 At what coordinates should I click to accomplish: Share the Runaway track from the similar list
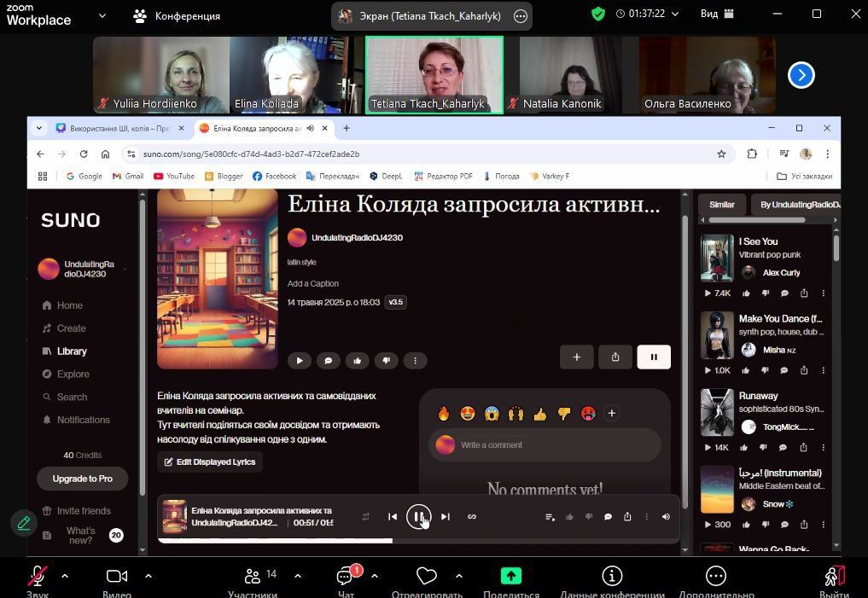pyautogui.click(x=803, y=447)
